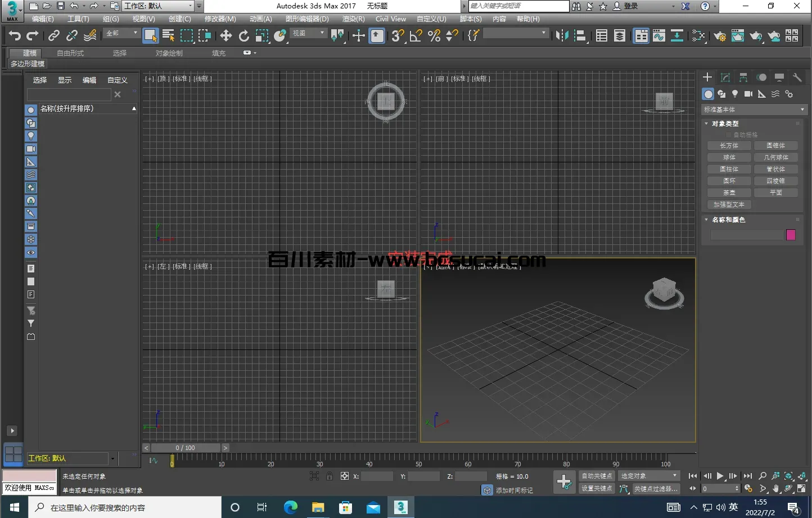Select the Select and Scale tool

[x=261, y=36]
